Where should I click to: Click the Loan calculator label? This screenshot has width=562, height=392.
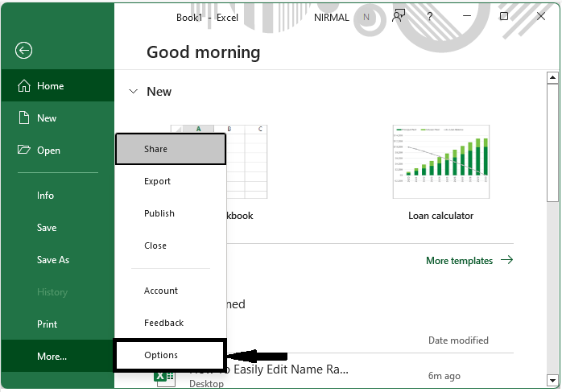point(441,216)
